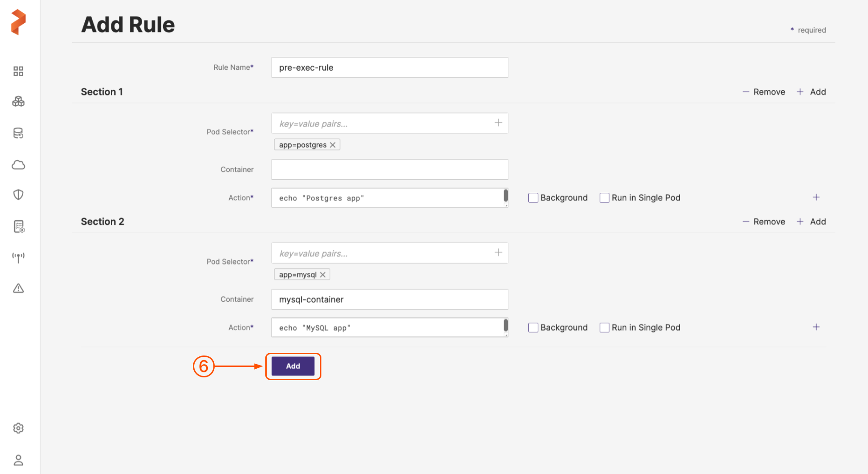
Task: Enable Background checkbox in Section 2
Action: point(533,328)
